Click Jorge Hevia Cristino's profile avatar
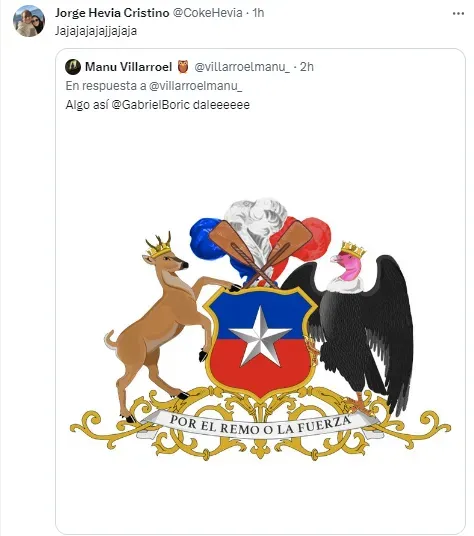Viewport: 474px width, 536px height. pyautogui.click(x=29, y=21)
